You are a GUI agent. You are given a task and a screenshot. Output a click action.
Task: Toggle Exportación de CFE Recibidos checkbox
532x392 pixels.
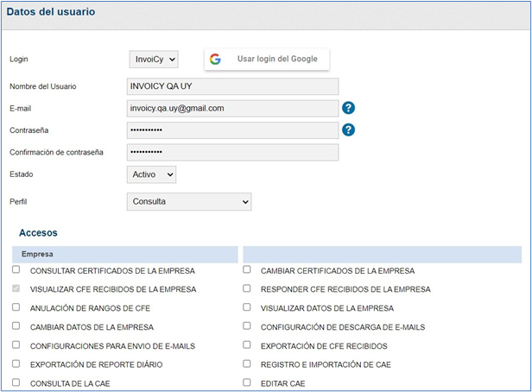[x=247, y=345]
